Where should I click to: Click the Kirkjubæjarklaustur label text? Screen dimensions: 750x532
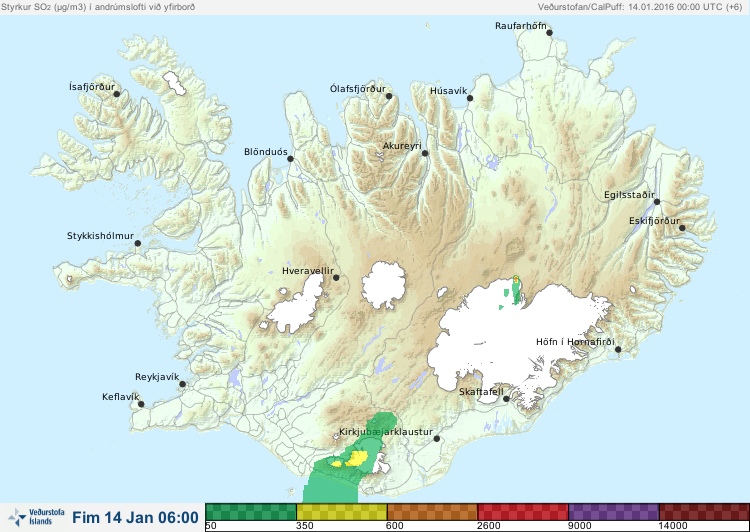[x=386, y=432]
